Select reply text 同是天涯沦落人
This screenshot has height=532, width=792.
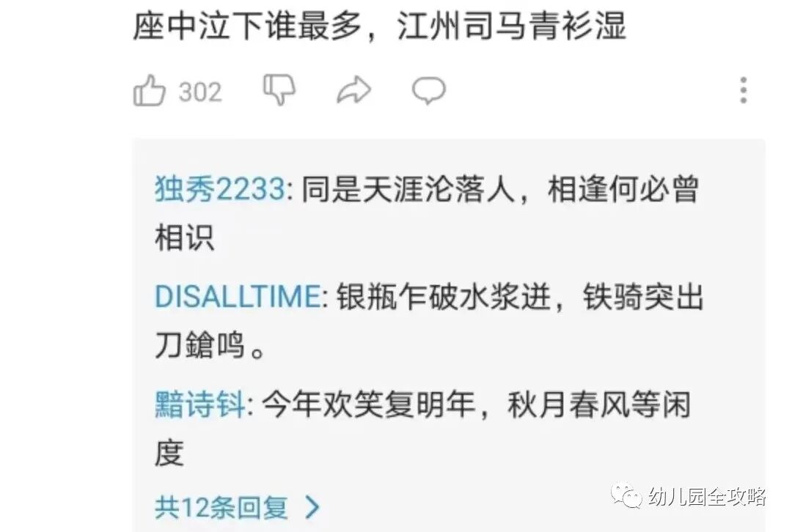point(408,190)
